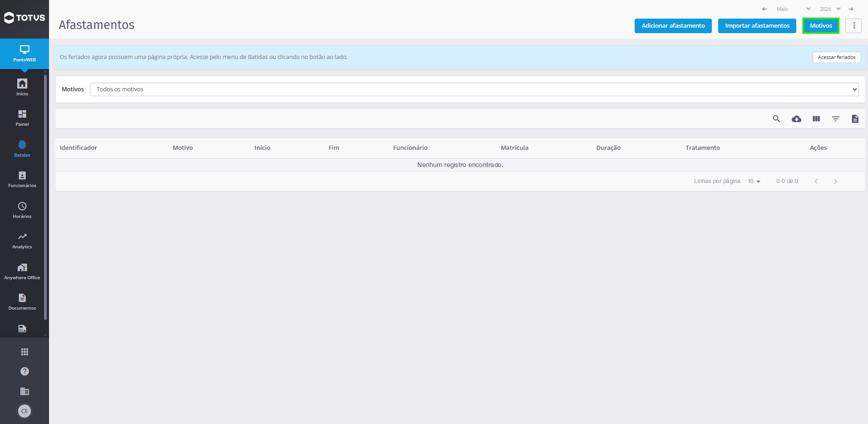Open the 2026 year dropdown
The height and width of the screenshot is (424, 868).
(830, 9)
